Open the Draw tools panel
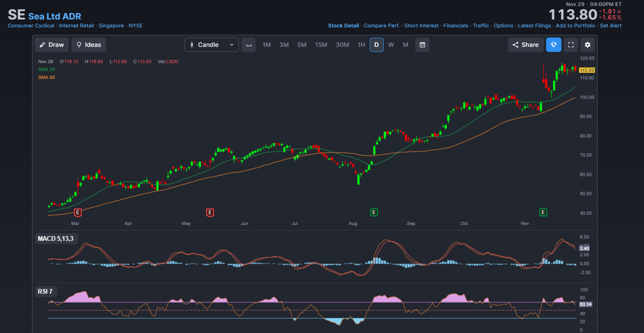The image size is (644, 333). pyautogui.click(x=52, y=45)
